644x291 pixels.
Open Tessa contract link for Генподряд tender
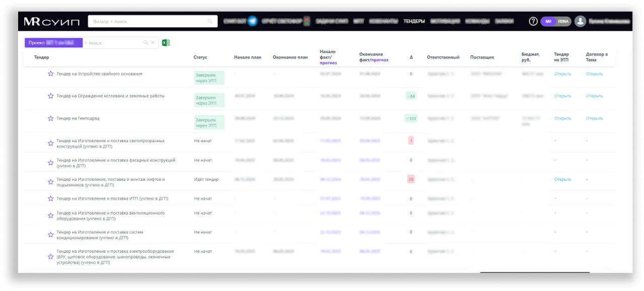[594, 118]
